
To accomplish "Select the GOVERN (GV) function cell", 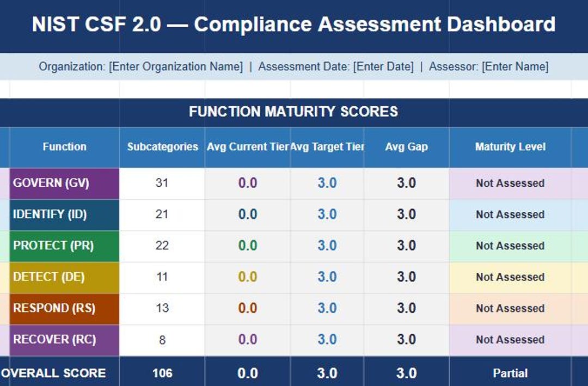I will [x=64, y=183].
